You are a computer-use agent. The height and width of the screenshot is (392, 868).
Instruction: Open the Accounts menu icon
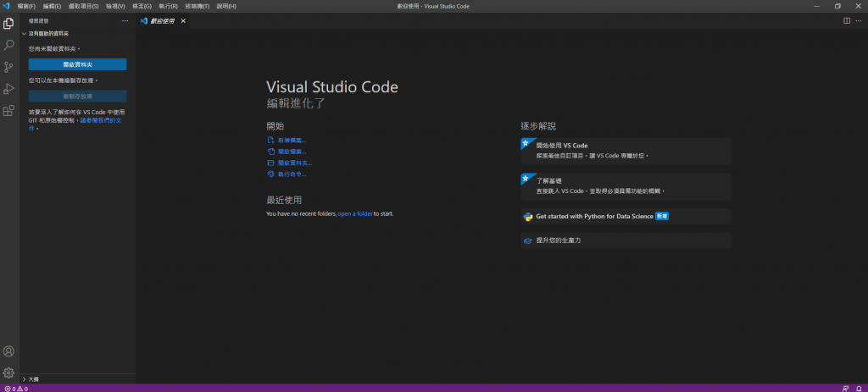[8, 351]
